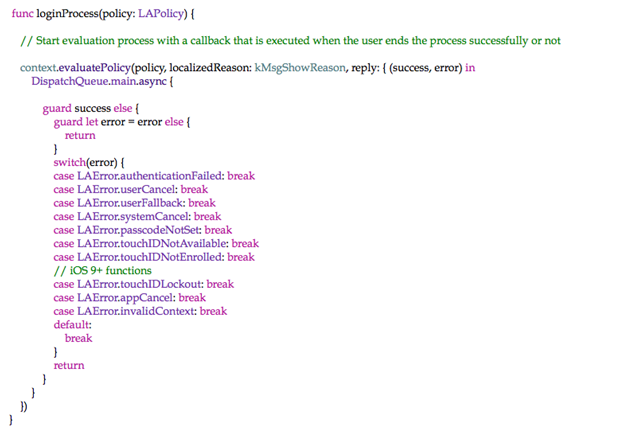Click case LAError.systemCancel line
The width and height of the screenshot is (628, 433).
pos(137,217)
